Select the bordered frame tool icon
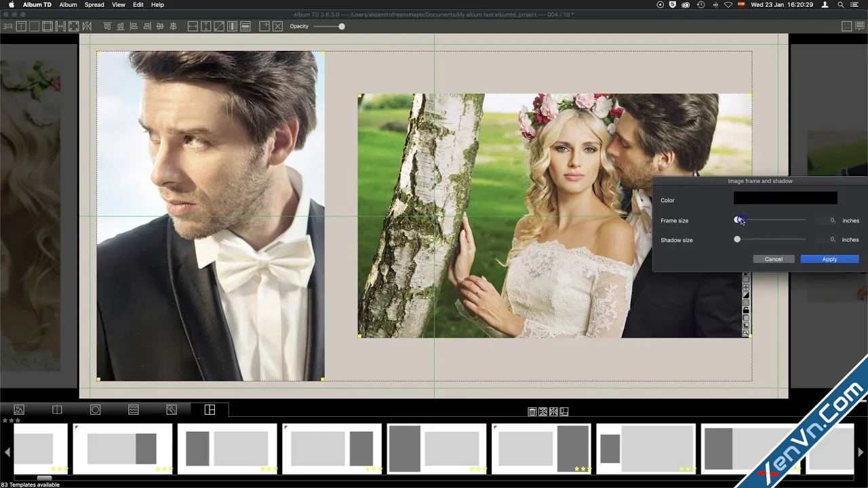 pyautogui.click(x=47, y=26)
